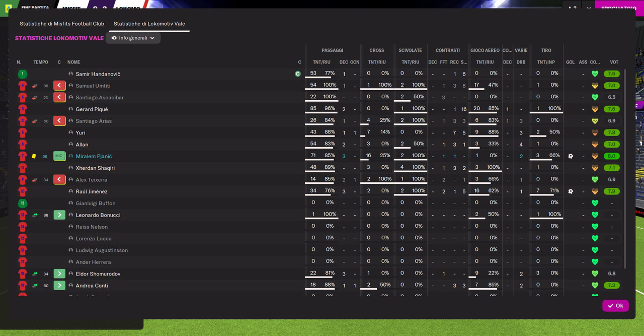Open Samir Handanovič's player info icon
This screenshot has width=644, height=336.
[x=71, y=74]
